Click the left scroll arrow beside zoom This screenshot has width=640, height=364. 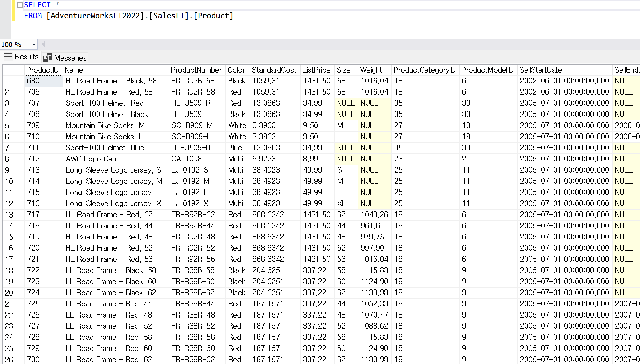(44, 45)
